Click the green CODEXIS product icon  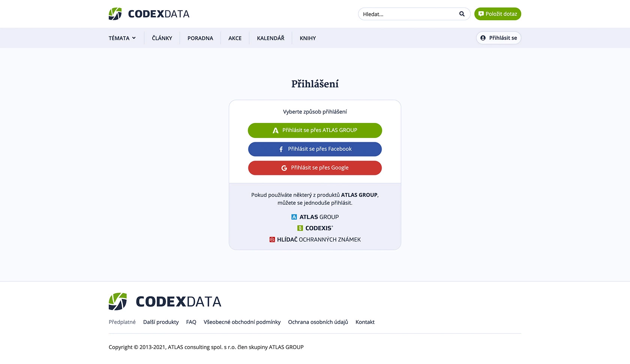coord(300,228)
